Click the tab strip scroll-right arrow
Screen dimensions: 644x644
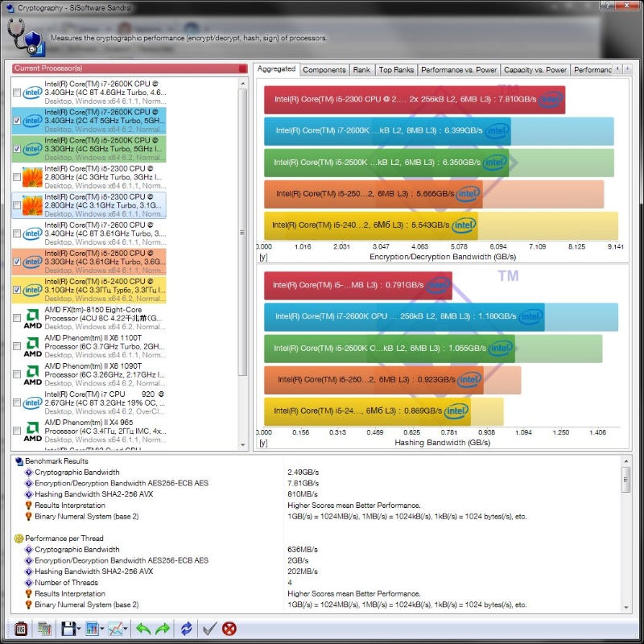click(x=627, y=69)
